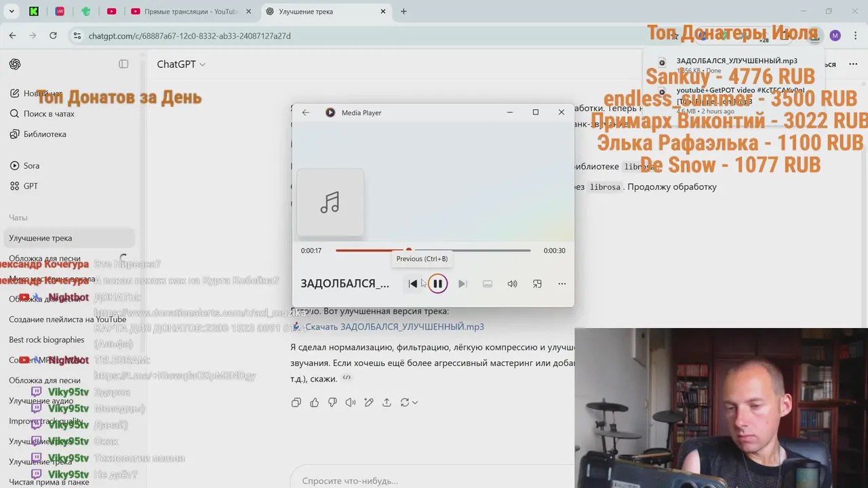The height and width of the screenshot is (488, 868).
Task: Click the cast to device icon in Media Player
Action: pos(487,284)
